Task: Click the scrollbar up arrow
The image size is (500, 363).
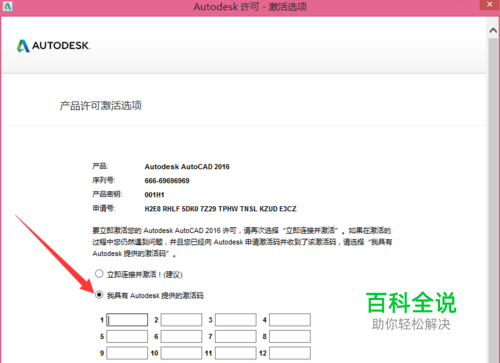Action: (493, 30)
